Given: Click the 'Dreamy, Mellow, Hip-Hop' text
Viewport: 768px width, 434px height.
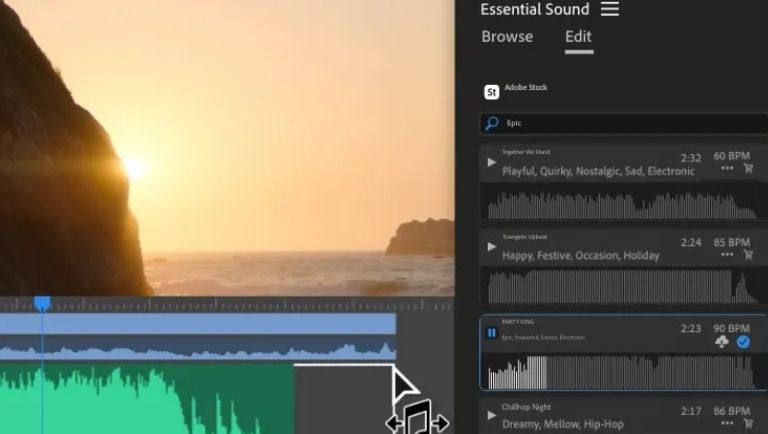Looking at the screenshot, I should [563, 424].
